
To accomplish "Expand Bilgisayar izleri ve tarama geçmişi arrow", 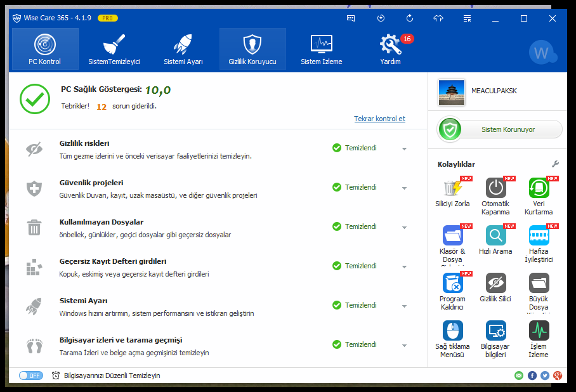I will [x=404, y=345].
